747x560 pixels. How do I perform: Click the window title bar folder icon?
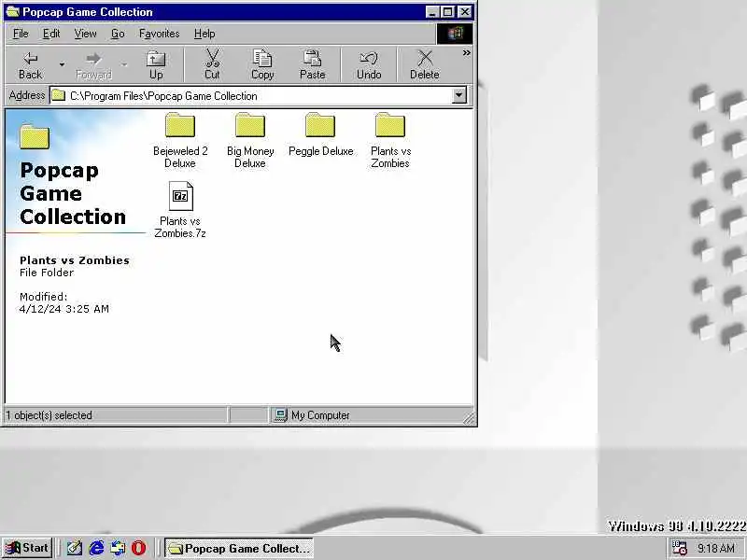13,12
